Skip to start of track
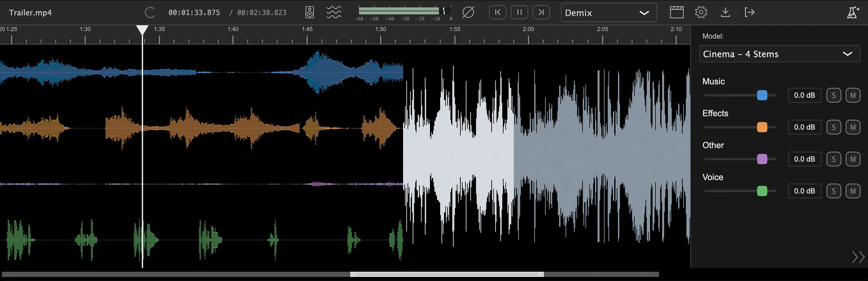The image size is (868, 281). coord(497,12)
